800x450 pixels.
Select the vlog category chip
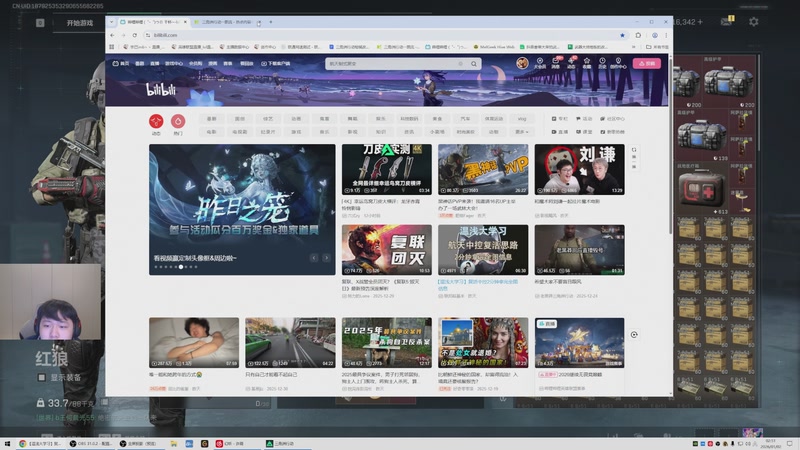[522, 119]
